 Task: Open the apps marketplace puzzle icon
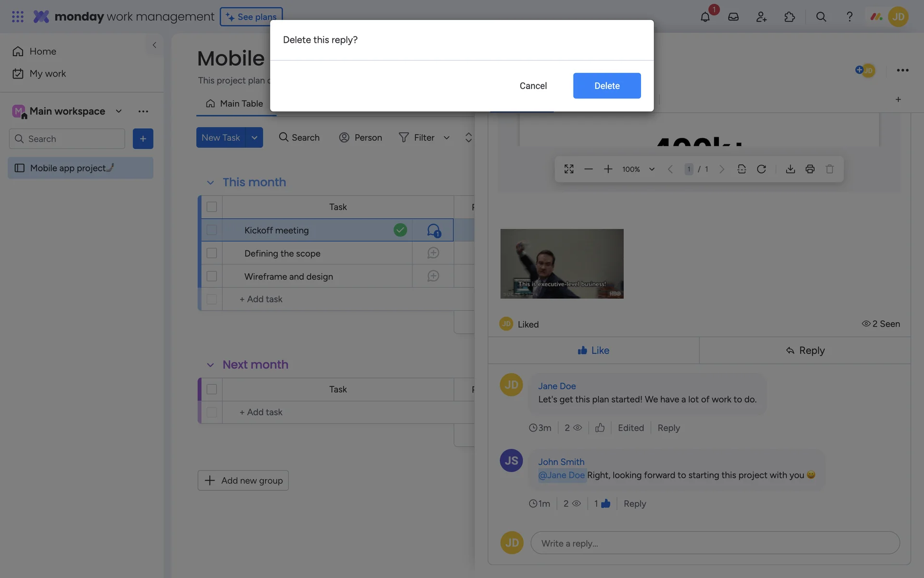[789, 17]
